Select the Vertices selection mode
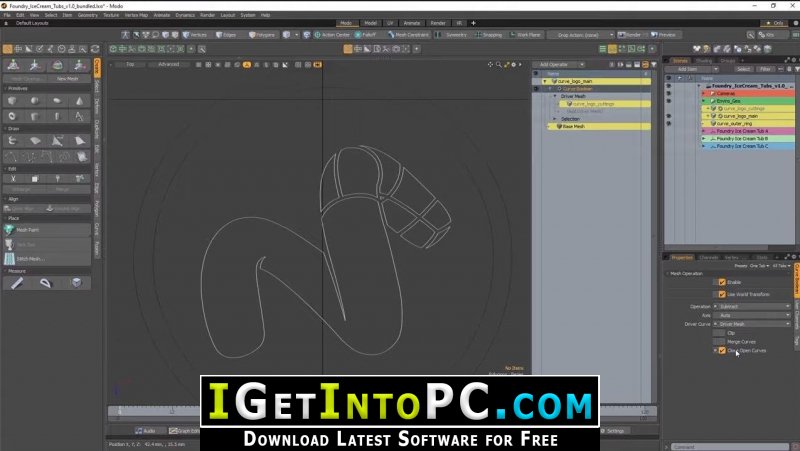Image resolution: width=800 pixels, height=451 pixels. pos(195,35)
